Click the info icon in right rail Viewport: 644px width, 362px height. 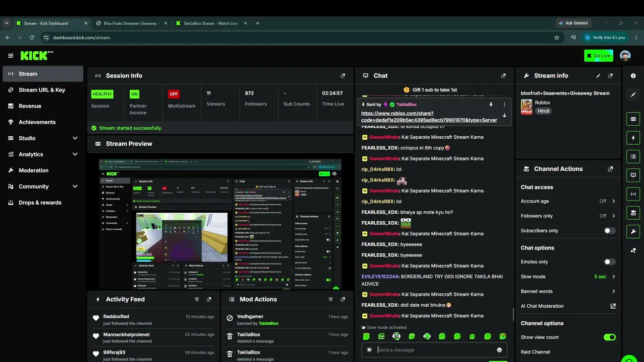tap(633, 76)
